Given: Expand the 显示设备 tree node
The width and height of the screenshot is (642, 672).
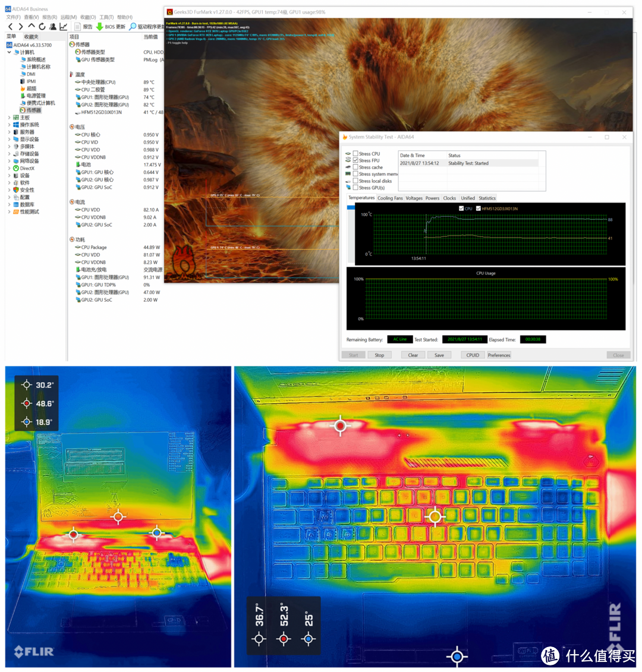Looking at the screenshot, I should 9,139.
